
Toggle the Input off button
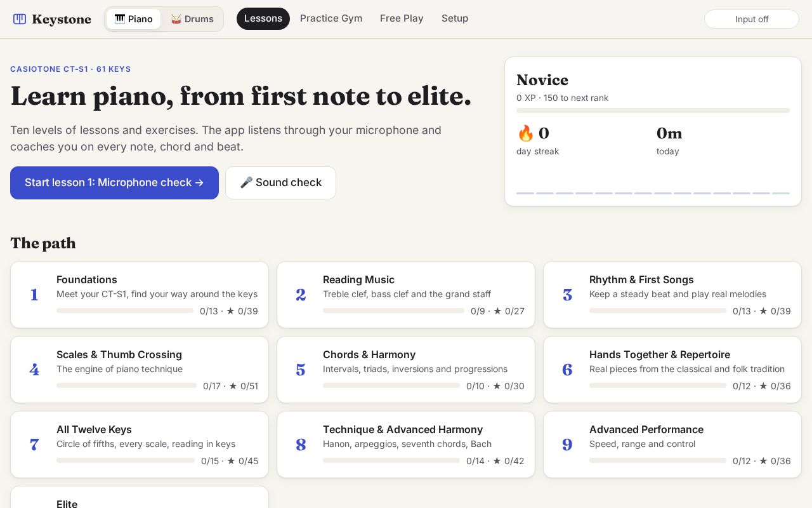(752, 19)
